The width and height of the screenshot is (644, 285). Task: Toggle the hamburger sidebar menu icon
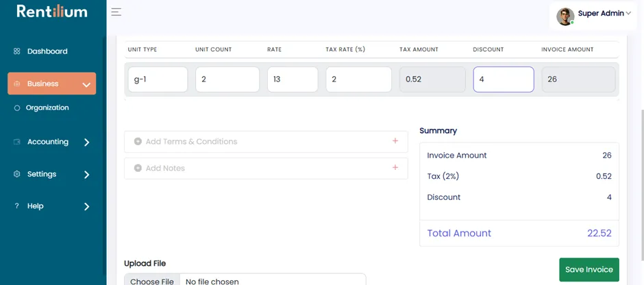pos(116,12)
